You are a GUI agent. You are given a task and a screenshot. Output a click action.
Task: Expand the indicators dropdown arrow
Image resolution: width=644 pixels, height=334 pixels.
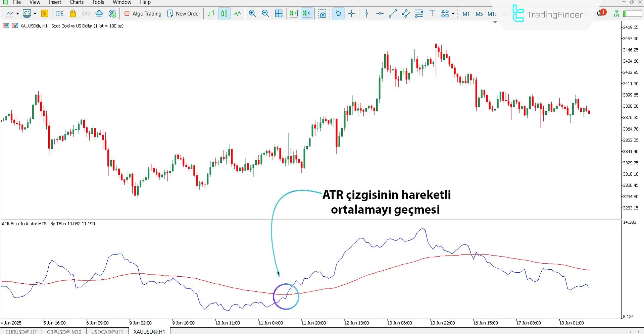pos(35,14)
